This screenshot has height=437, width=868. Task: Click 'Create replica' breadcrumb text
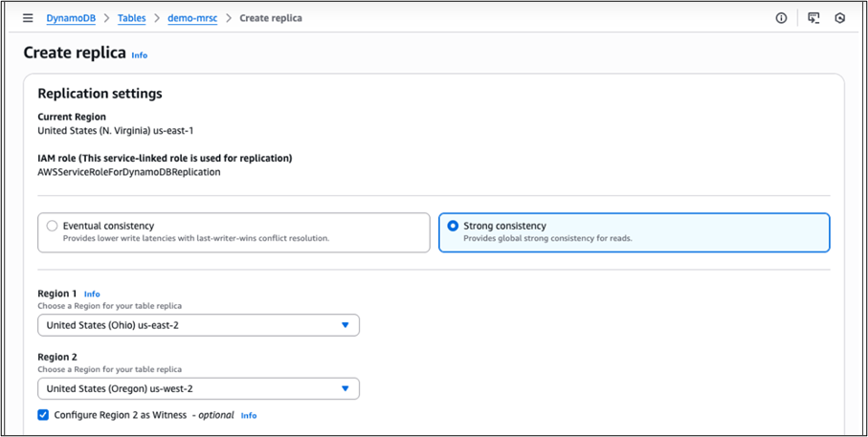click(x=271, y=18)
